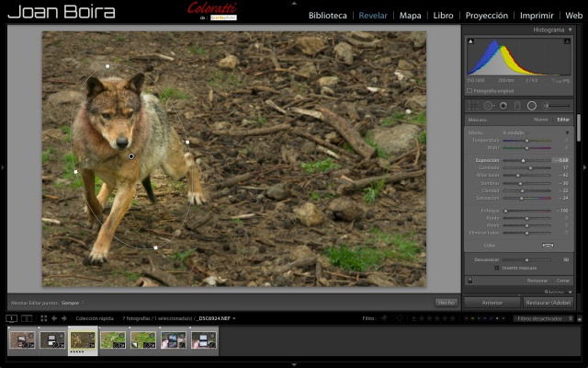Filter by flagged photos
This screenshot has height=368, width=588.
coord(384,318)
